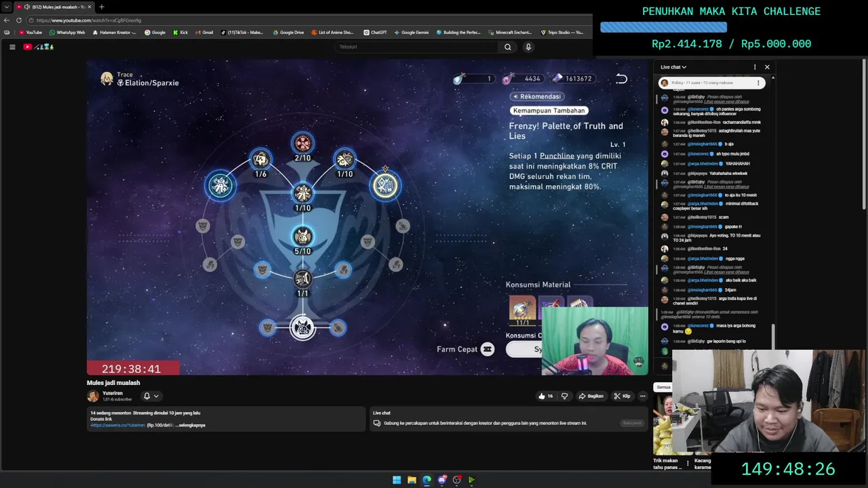Screen dimensions: 868x488
Task: Open the Gmail bookmark
Action: [204, 33]
